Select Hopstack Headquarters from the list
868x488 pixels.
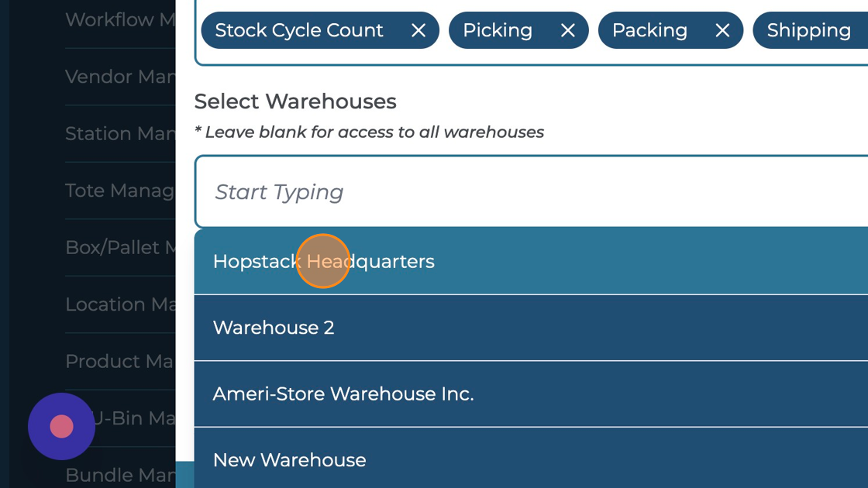pos(323,261)
